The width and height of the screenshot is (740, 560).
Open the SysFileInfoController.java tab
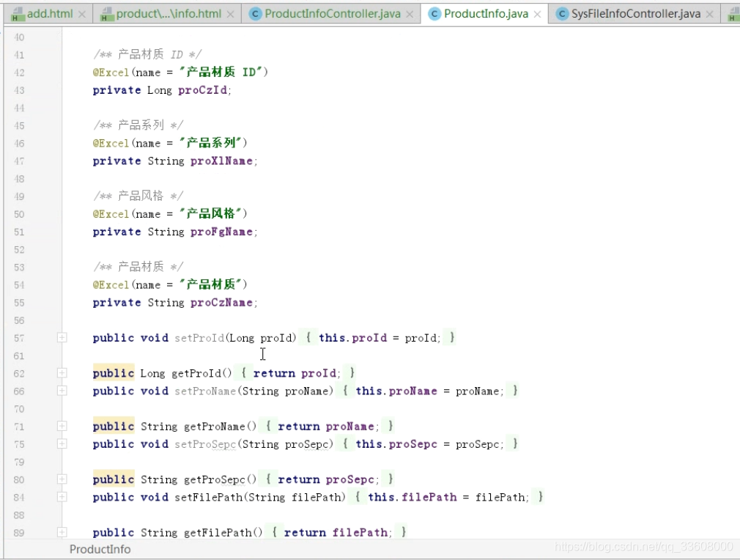click(636, 14)
